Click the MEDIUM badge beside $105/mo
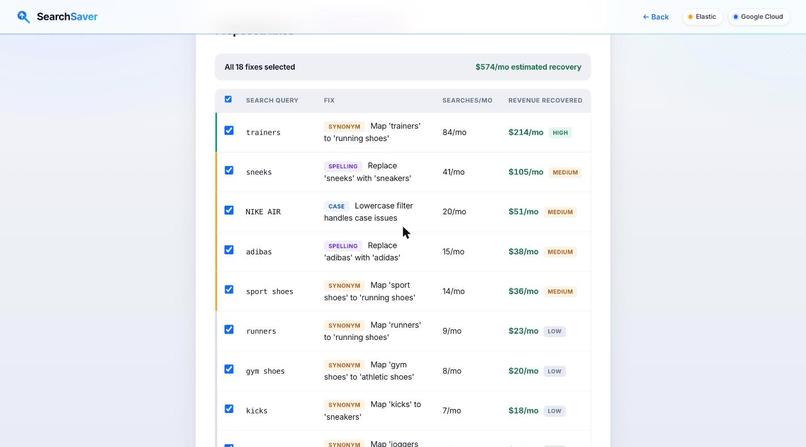The image size is (806, 447). [565, 172]
